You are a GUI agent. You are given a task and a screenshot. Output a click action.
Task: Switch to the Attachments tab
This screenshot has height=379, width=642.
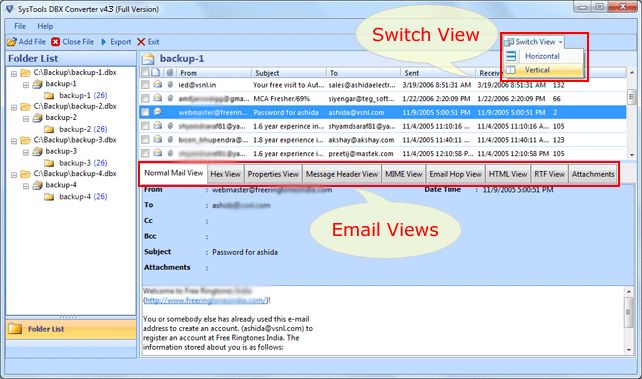point(593,174)
